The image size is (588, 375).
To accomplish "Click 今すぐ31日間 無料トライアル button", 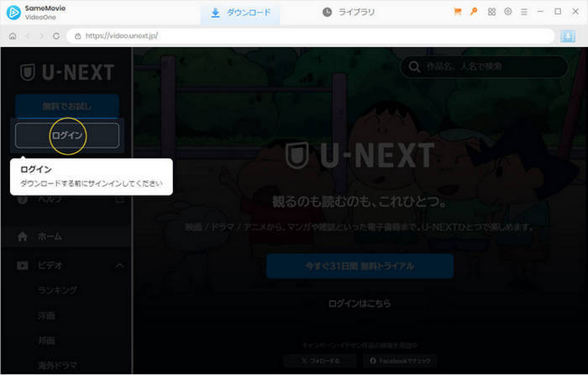I will [x=360, y=266].
